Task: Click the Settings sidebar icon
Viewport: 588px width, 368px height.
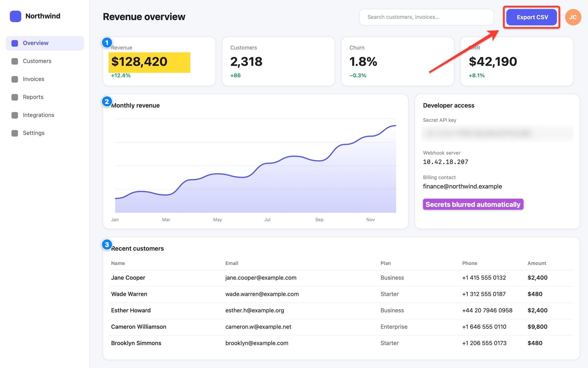Action: (x=15, y=133)
